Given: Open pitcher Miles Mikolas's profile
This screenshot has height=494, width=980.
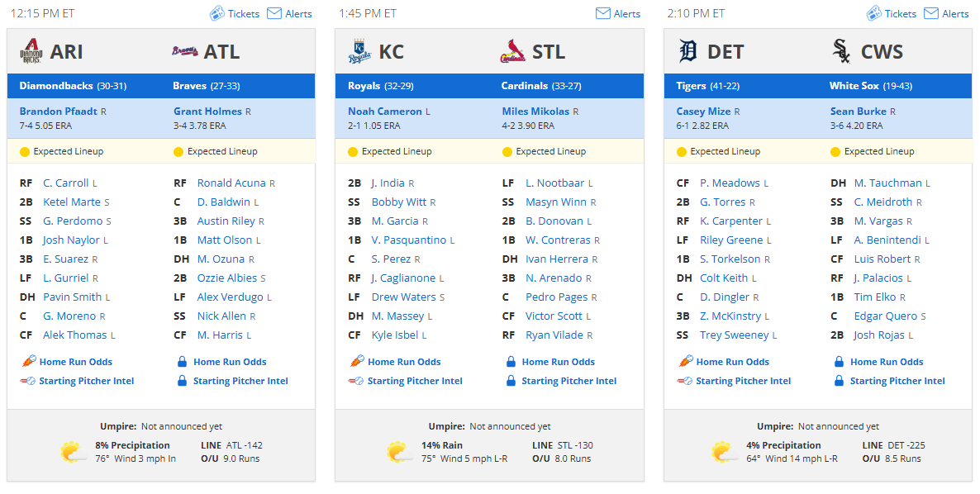Looking at the screenshot, I should click(x=535, y=112).
